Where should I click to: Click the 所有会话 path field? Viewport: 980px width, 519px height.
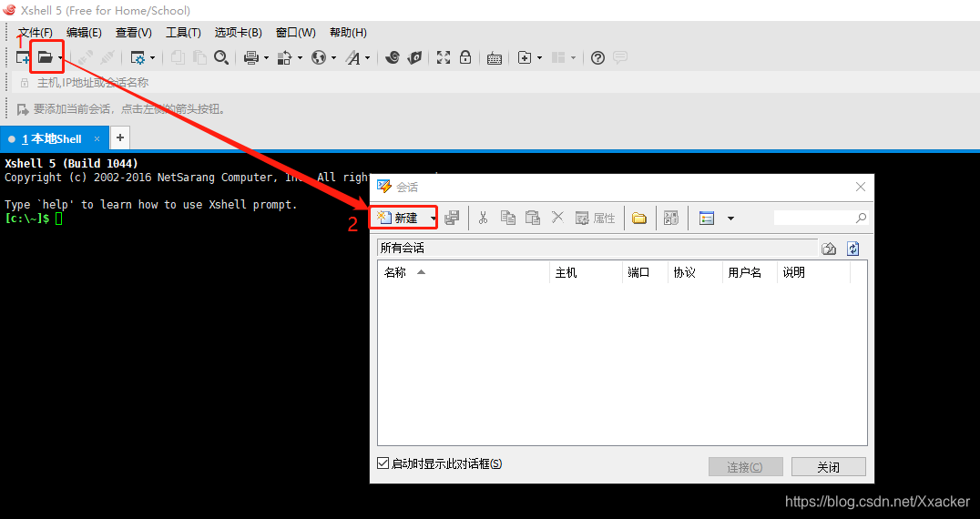tap(597, 248)
